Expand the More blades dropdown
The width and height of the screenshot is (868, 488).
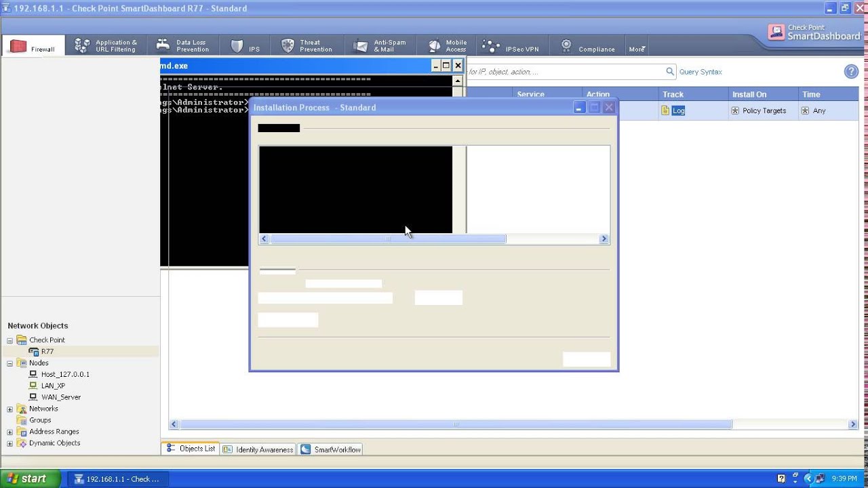[x=637, y=49]
